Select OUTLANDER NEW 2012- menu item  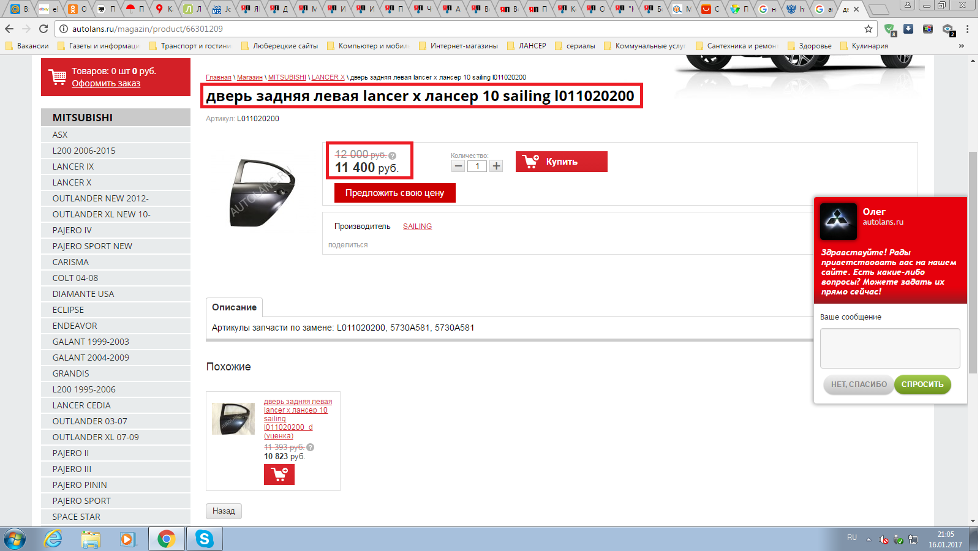(116, 198)
